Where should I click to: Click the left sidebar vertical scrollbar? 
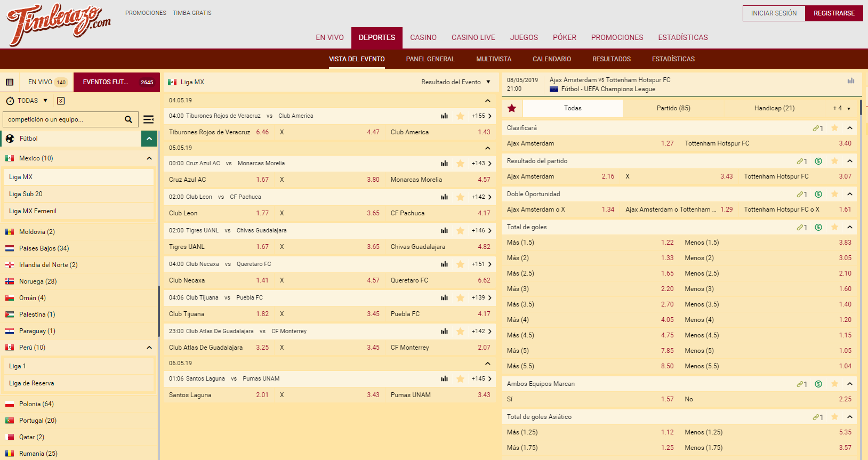coord(159,311)
